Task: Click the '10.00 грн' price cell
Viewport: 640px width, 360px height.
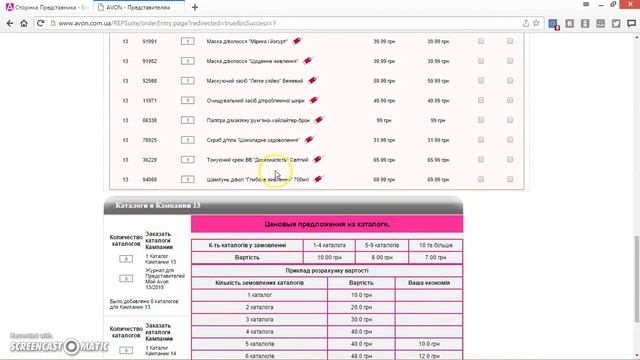Action: tap(329, 258)
